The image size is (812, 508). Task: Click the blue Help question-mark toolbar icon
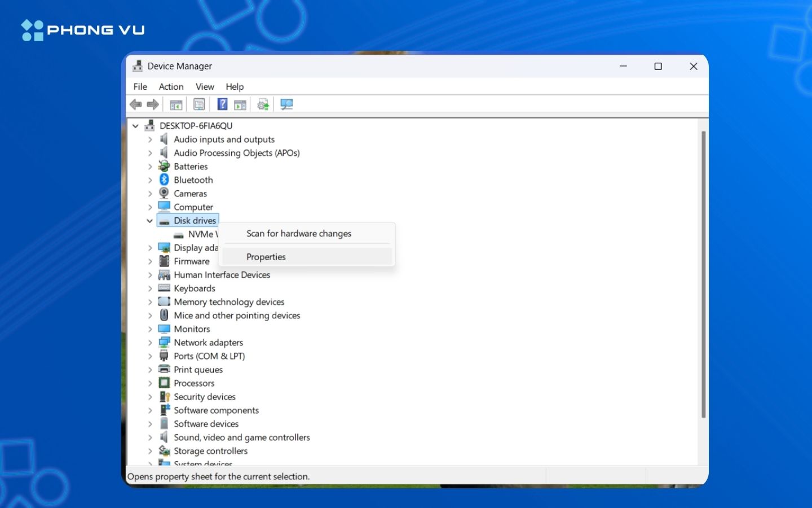click(223, 104)
